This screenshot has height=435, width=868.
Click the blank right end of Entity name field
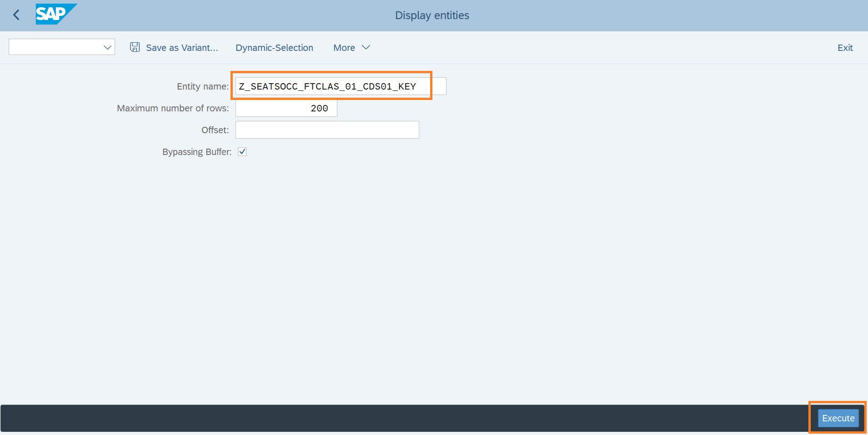coord(439,86)
